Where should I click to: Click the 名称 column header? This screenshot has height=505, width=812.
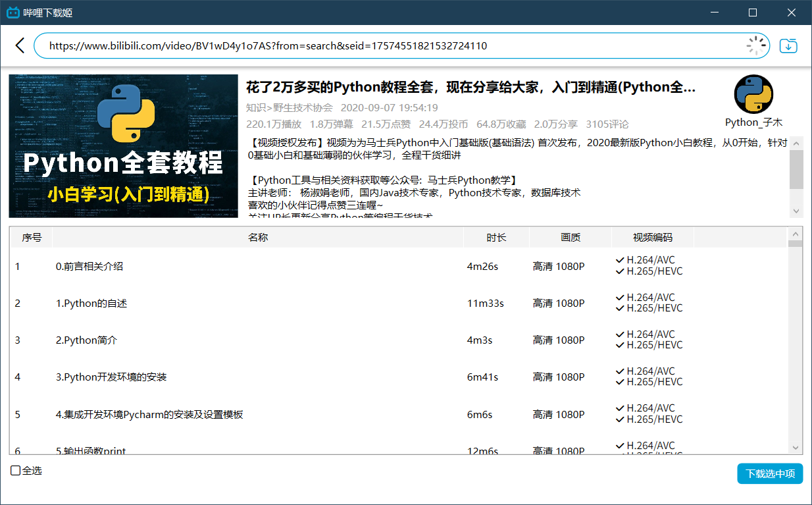point(258,238)
